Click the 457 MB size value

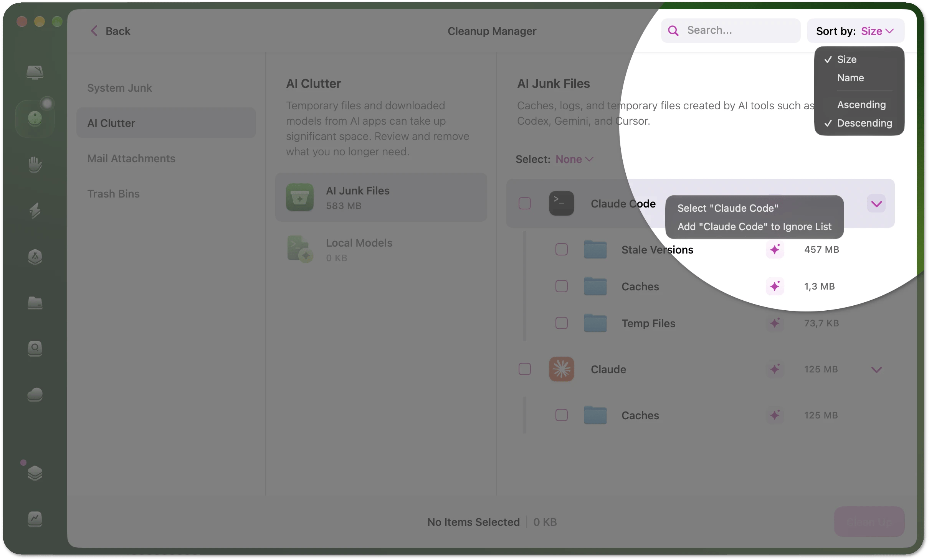(822, 250)
